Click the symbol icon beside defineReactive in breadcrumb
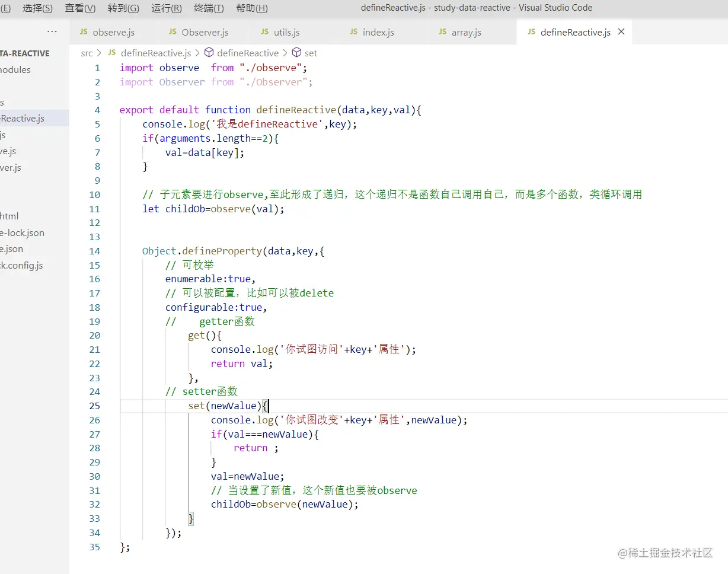The height and width of the screenshot is (574, 728). coord(207,53)
